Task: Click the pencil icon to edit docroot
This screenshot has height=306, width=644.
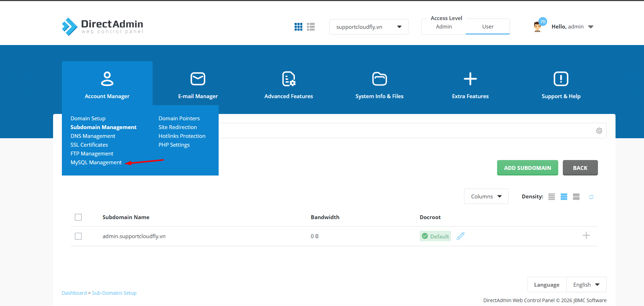Action: pyautogui.click(x=461, y=236)
